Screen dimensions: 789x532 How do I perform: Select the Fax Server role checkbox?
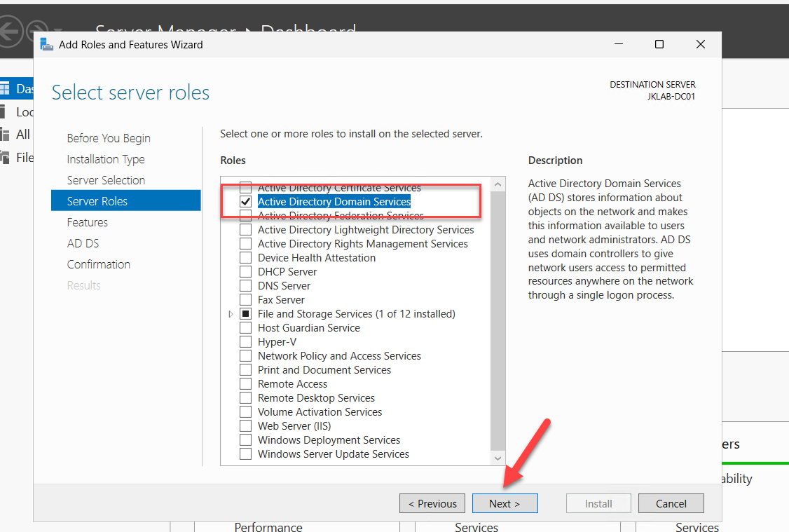click(245, 300)
